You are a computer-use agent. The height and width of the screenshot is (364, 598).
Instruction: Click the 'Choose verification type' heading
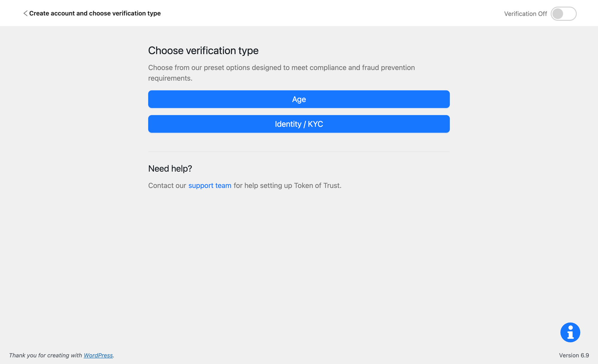coord(203,51)
